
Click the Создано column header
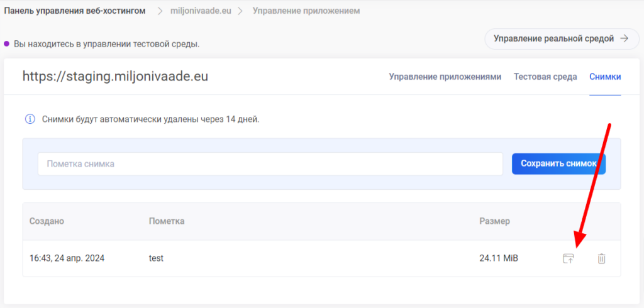pos(47,221)
